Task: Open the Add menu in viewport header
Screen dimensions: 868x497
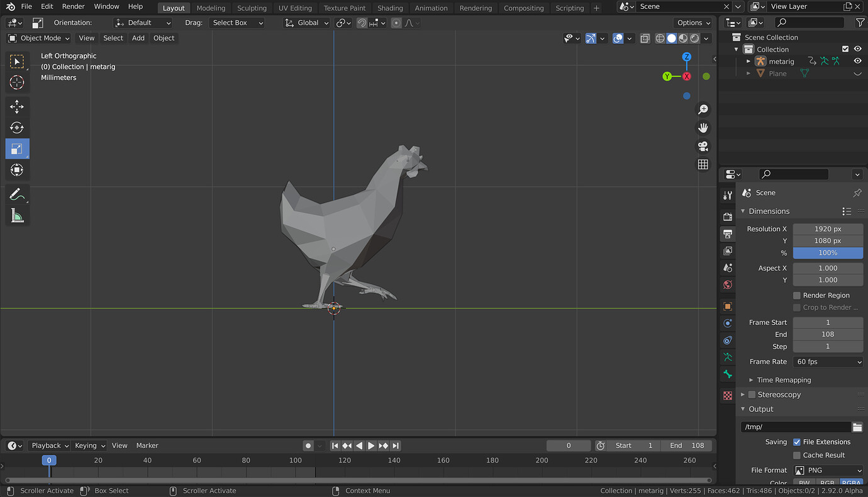Action: 138,38
